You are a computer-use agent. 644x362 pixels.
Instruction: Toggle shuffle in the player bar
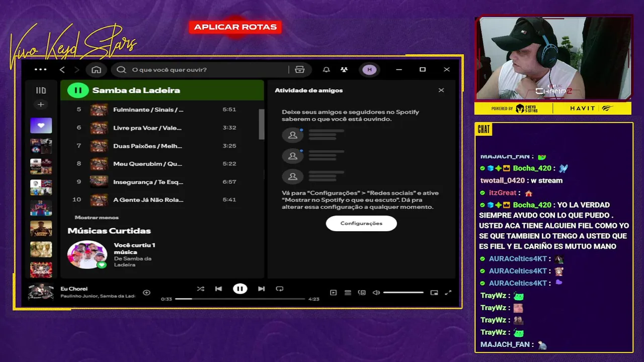[201, 289]
